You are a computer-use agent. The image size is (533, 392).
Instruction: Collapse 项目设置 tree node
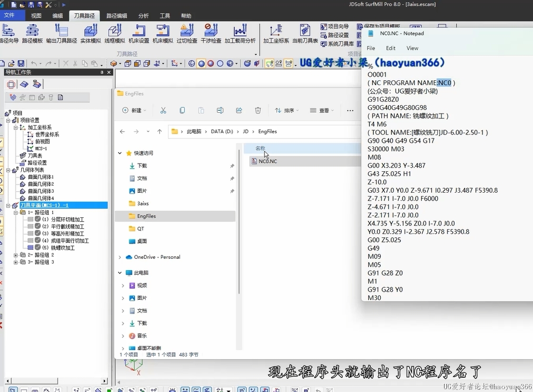point(8,120)
